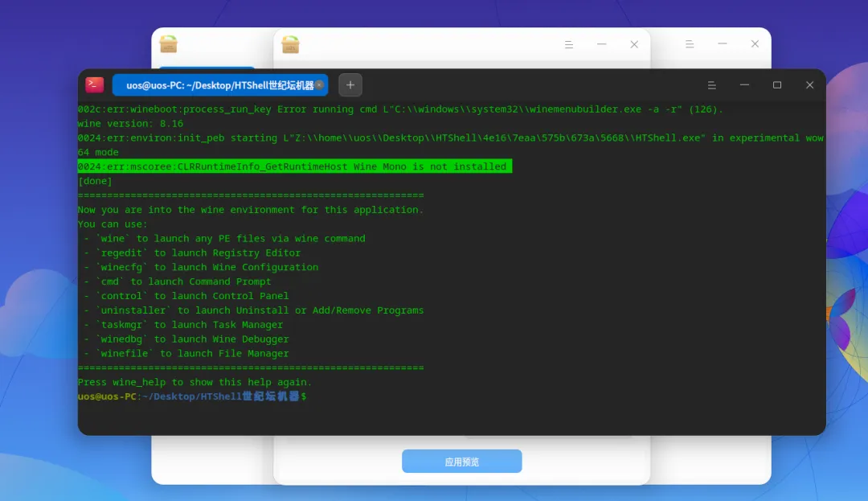Click the package icon in middle window

tap(290, 44)
